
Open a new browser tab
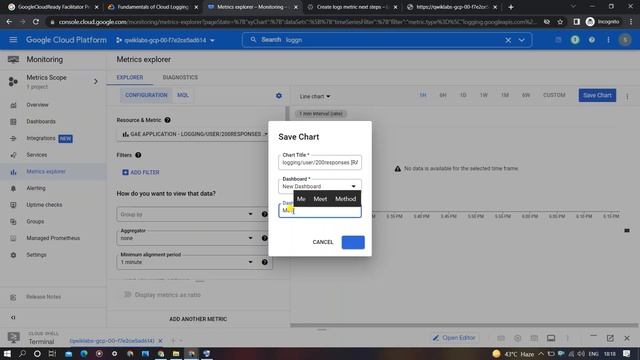[x=511, y=7]
